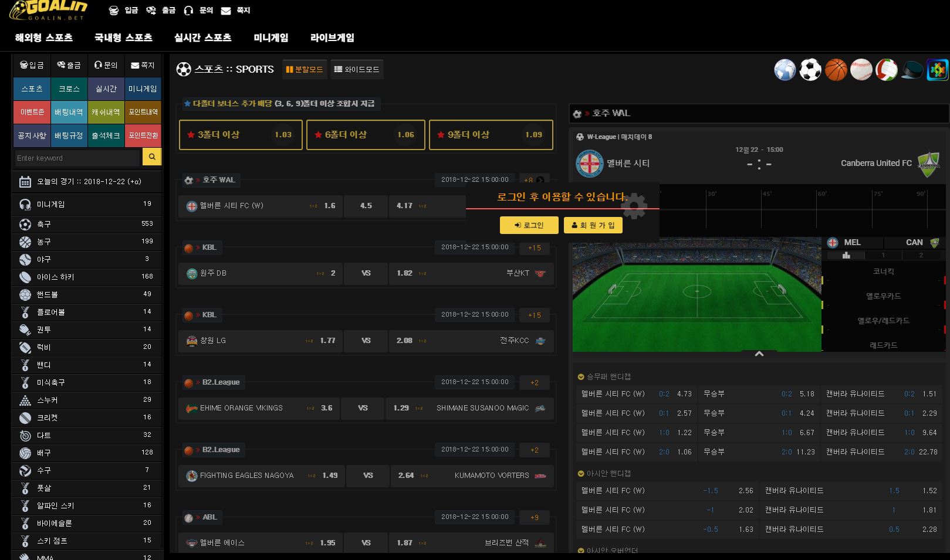Select Asian handicap -1.5 odds 2.56
Image resolution: width=950 pixels, height=560 pixels.
coord(667,491)
